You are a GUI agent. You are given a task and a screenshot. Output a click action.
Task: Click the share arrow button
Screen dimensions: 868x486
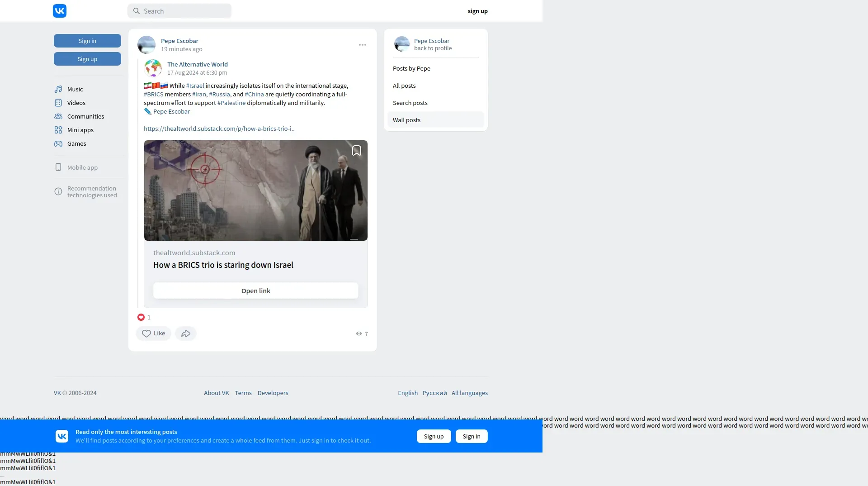[186, 334]
